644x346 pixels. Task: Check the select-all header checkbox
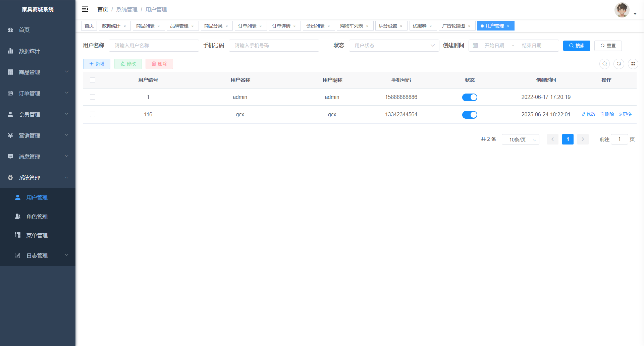click(93, 80)
